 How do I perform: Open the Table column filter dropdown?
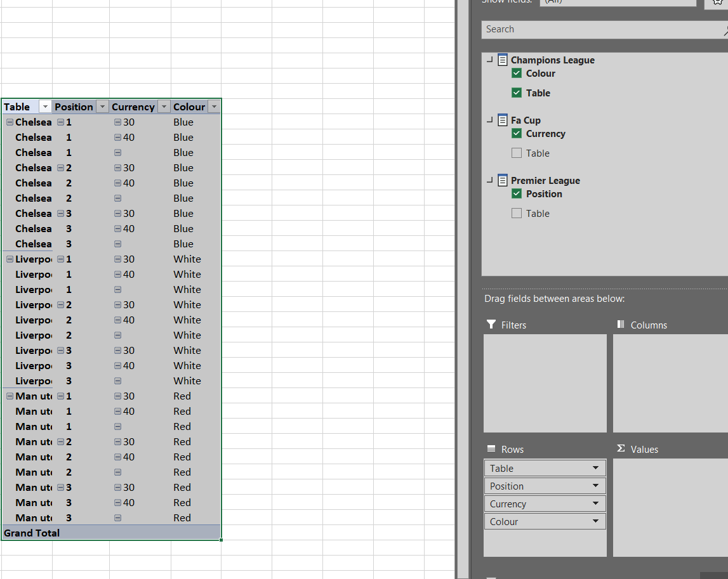coord(44,106)
